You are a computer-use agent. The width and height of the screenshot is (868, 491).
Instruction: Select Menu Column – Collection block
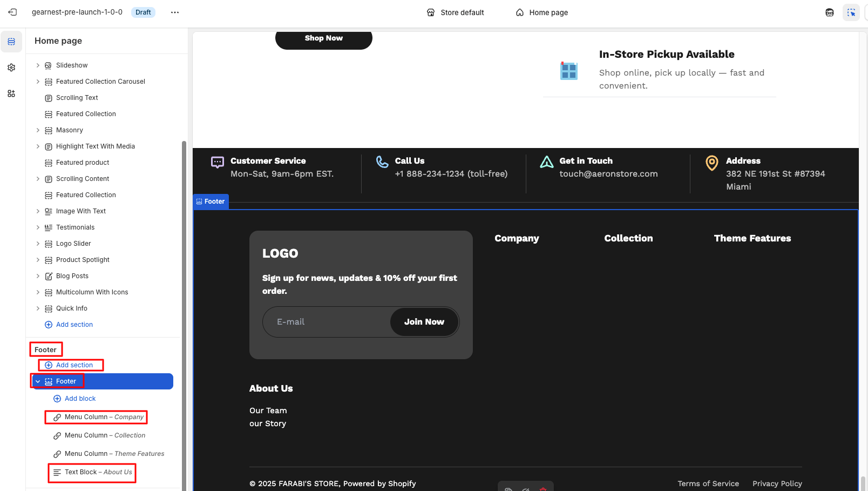click(x=105, y=435)
